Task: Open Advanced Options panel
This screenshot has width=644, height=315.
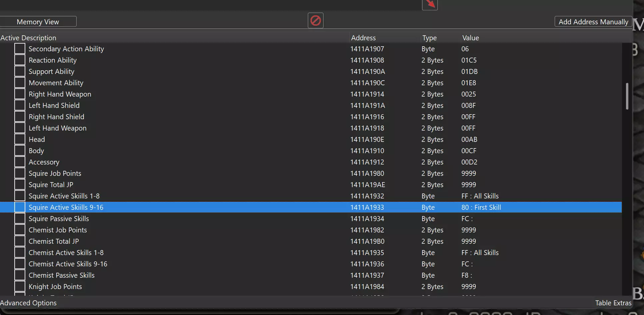Action: click(28, 303)
